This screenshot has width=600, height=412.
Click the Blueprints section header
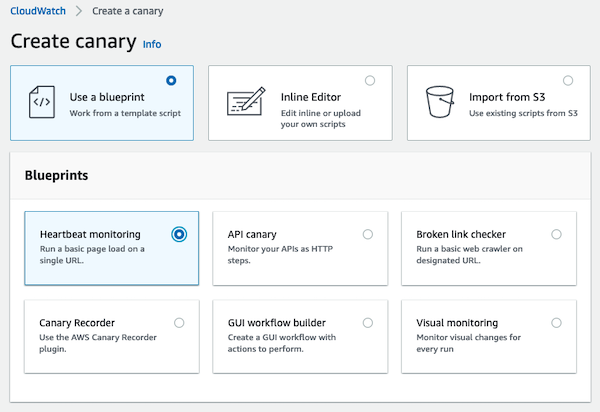pyautogui.click(x=57, y=175)
